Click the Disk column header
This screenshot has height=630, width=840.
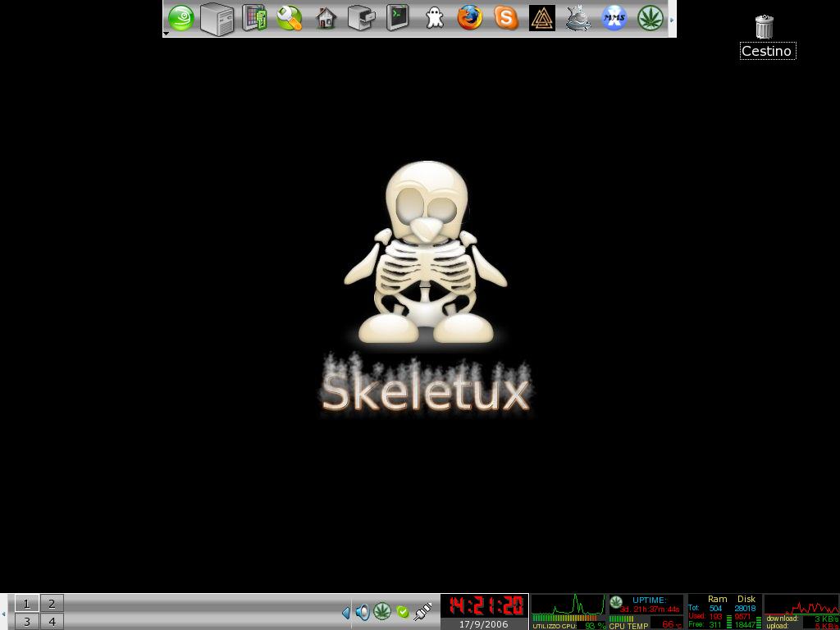tap(746, 599)
